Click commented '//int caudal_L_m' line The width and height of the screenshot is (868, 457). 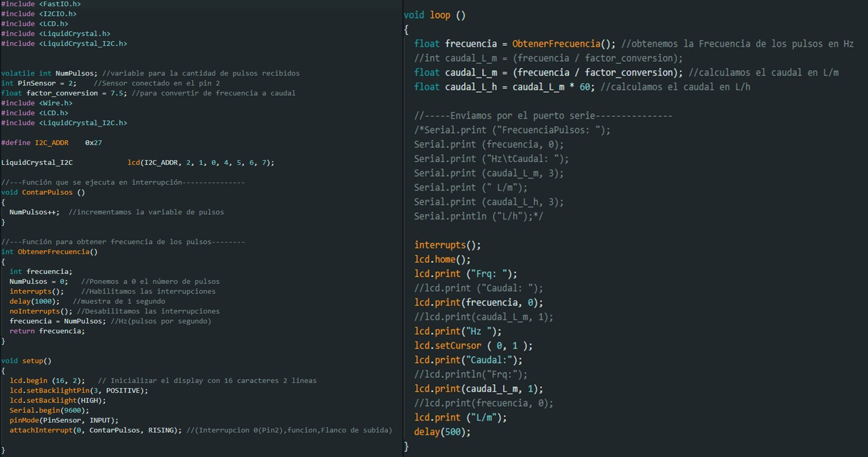548,58
